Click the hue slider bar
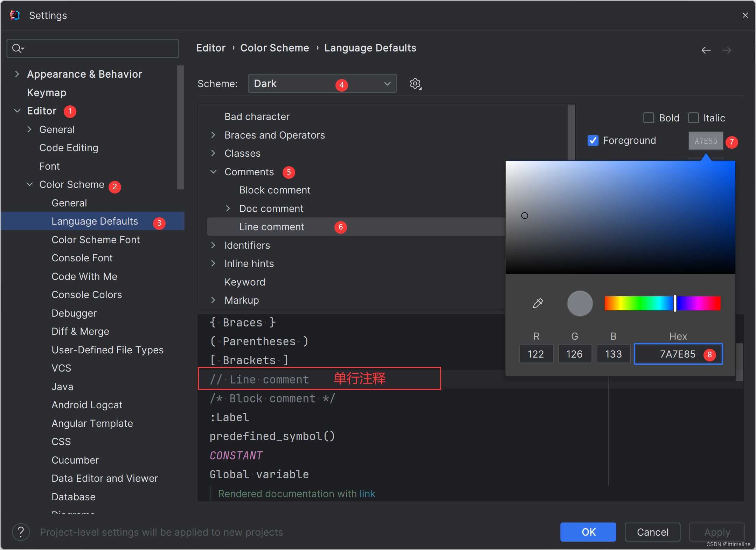 [663, 303]
